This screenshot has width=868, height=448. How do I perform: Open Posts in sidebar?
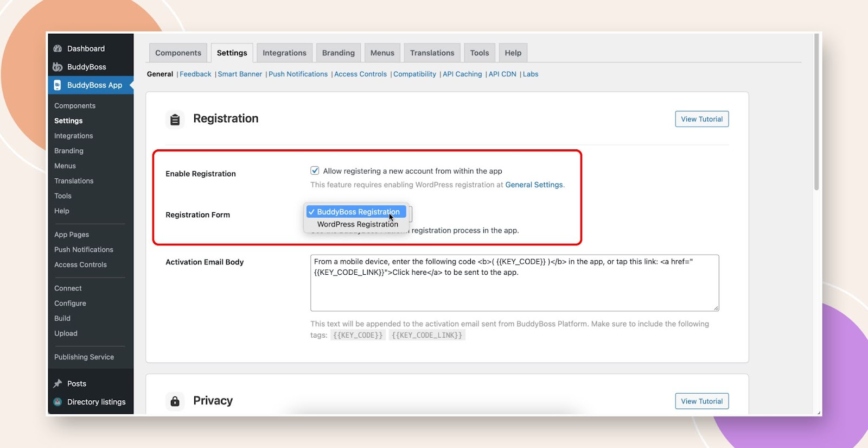91,383
